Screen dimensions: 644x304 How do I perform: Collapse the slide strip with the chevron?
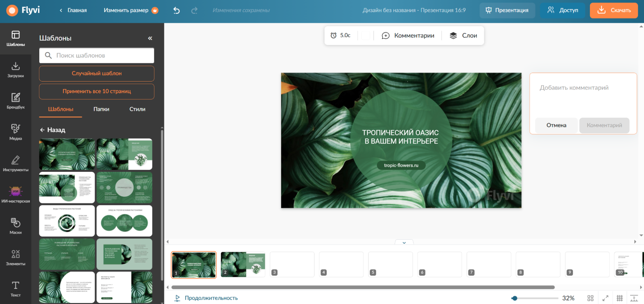click(404, 242)
